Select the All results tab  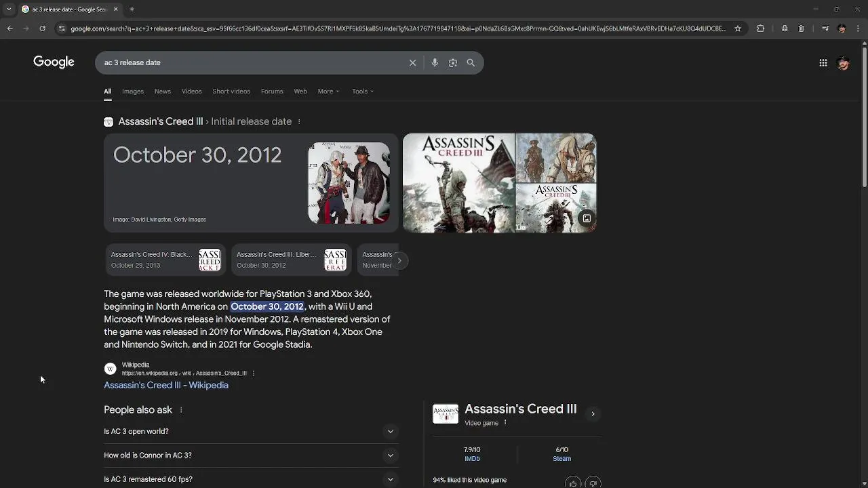coord(107,91)
